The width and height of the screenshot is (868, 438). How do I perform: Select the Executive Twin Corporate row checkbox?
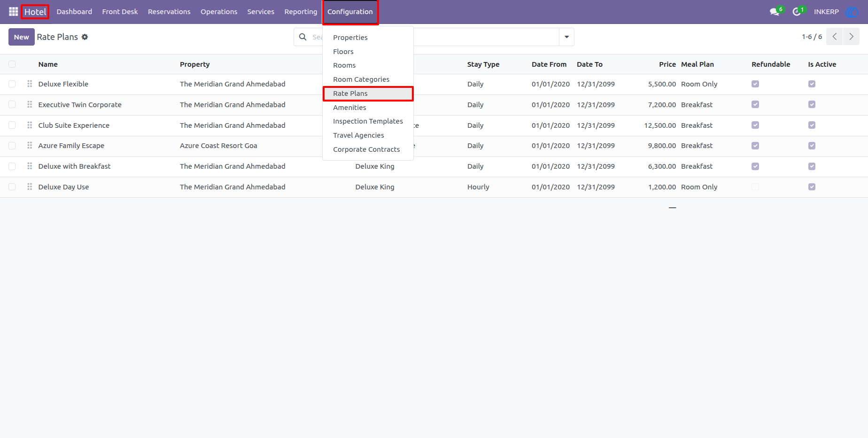(x=12, y=104)
